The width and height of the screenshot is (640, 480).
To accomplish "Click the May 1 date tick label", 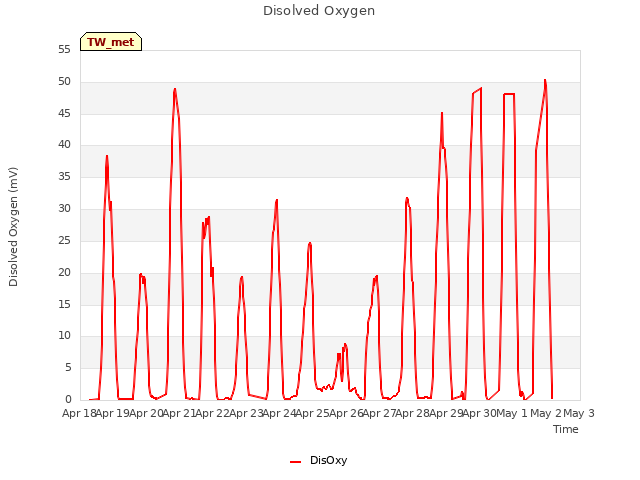I will point(511,413).
